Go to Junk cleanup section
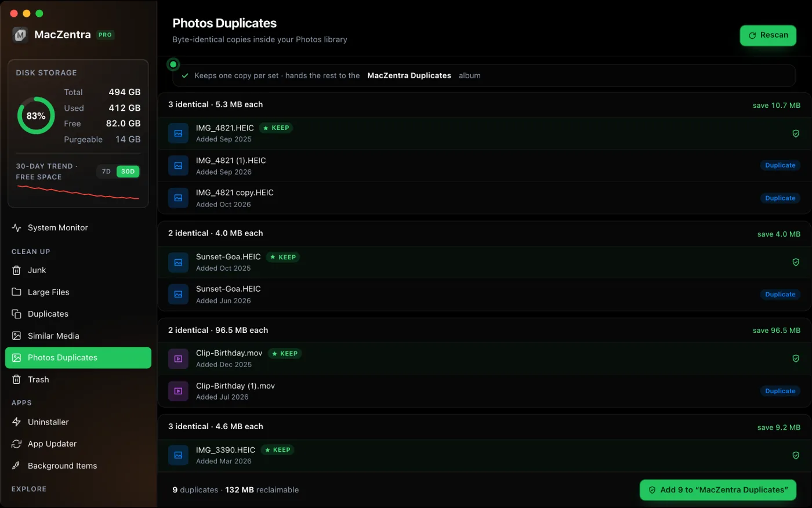 [78, 270]
